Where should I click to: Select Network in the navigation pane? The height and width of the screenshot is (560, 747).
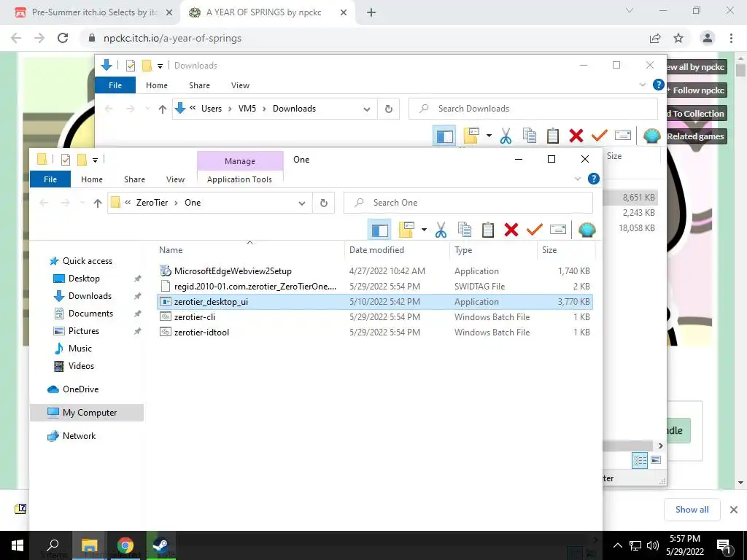click(x=79, y=436)
